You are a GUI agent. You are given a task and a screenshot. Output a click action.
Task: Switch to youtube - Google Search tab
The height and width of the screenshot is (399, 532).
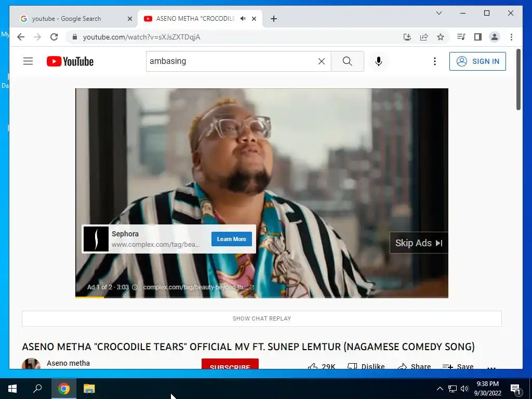click(66, 19)
